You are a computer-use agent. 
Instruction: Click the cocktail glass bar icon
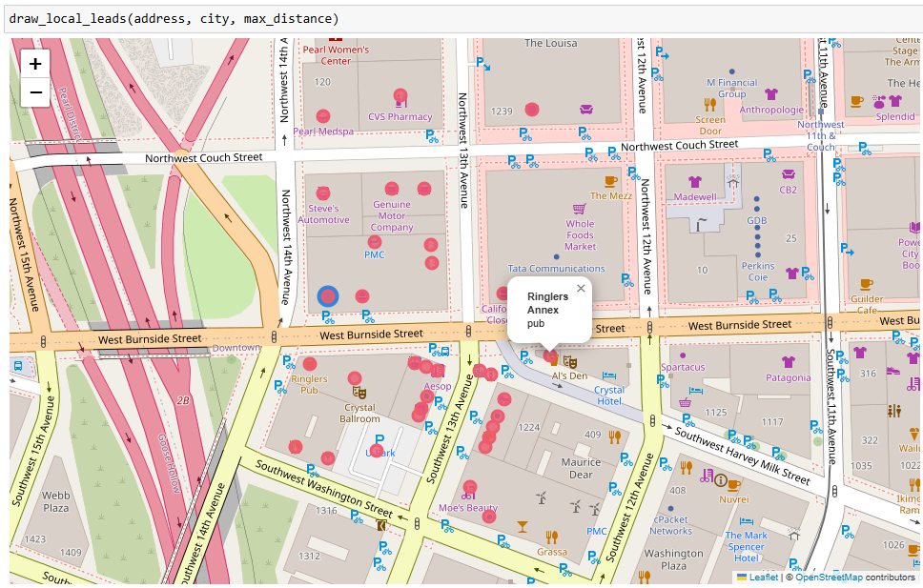tap(523, 526)
